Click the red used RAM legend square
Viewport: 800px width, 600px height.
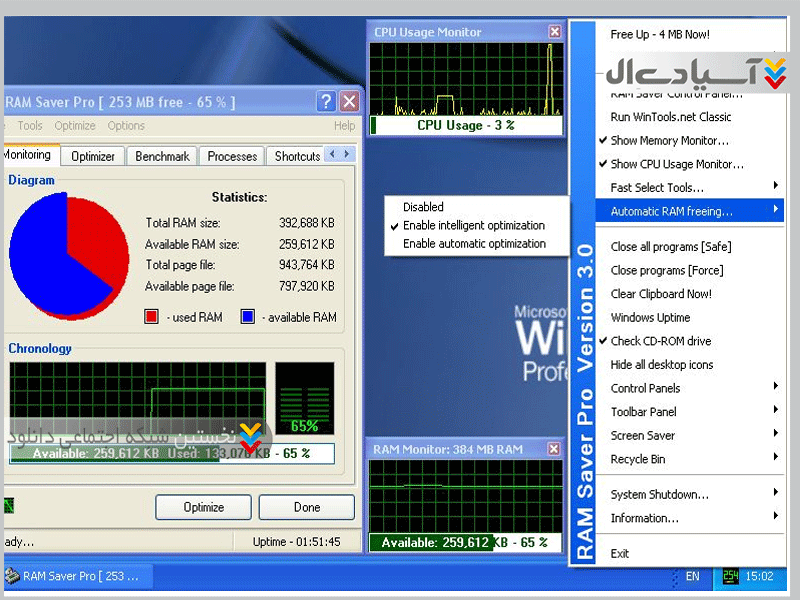coord(152,317)
